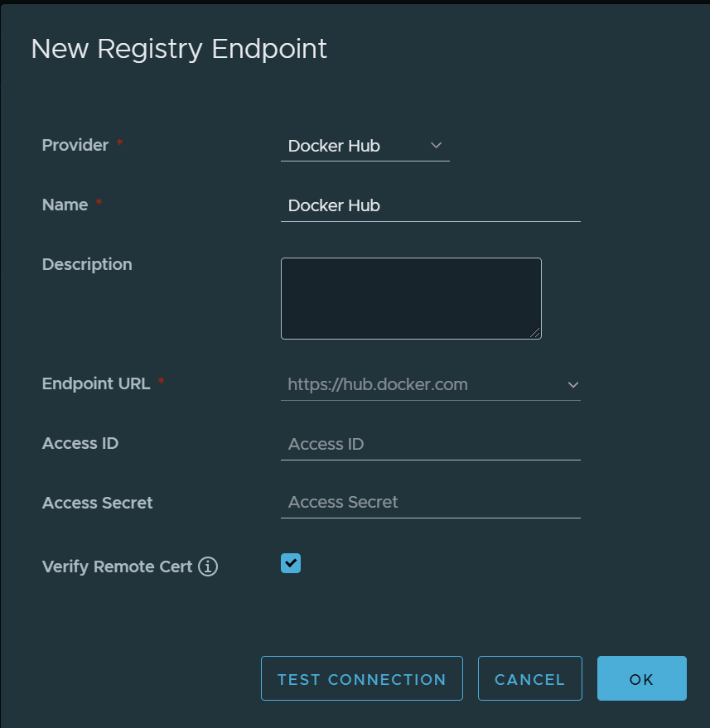The image size is (710, 728).
Task: Expand the Provider dropdown chevron
Action: tap(437, 146)
